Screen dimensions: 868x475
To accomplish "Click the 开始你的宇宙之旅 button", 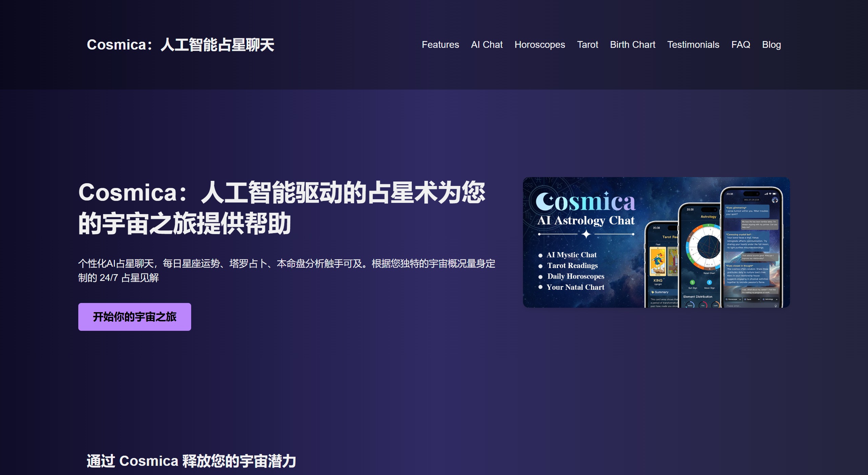I will coord(135,317).
